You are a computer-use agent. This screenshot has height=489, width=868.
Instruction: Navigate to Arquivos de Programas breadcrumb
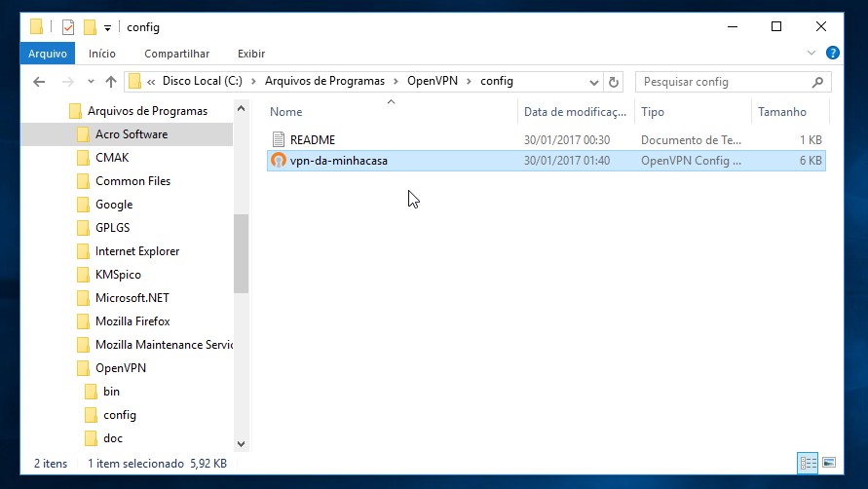[324, 81]
